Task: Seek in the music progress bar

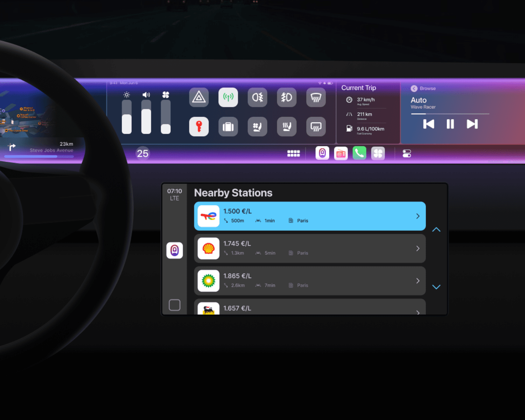Action: click(450, 114)
